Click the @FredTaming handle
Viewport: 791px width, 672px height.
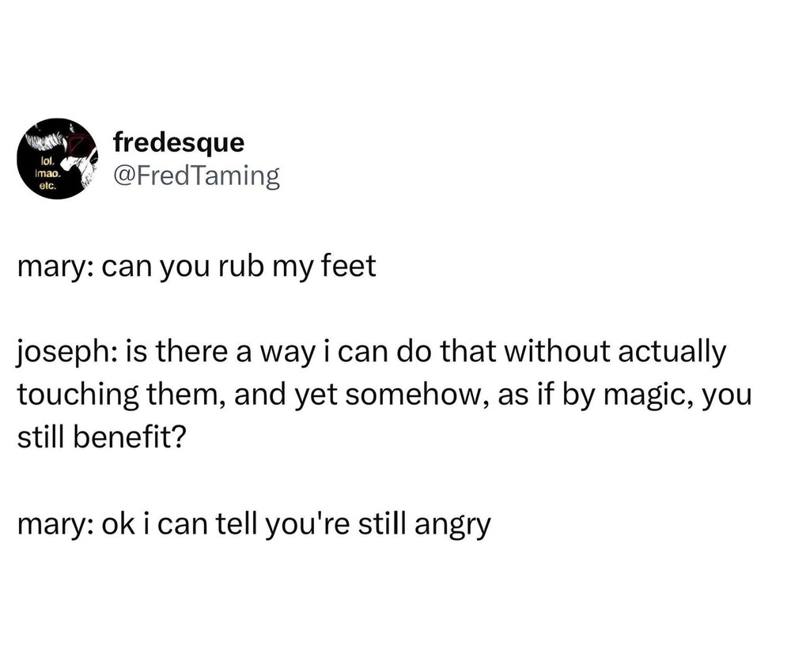click(x=196, y=176)
